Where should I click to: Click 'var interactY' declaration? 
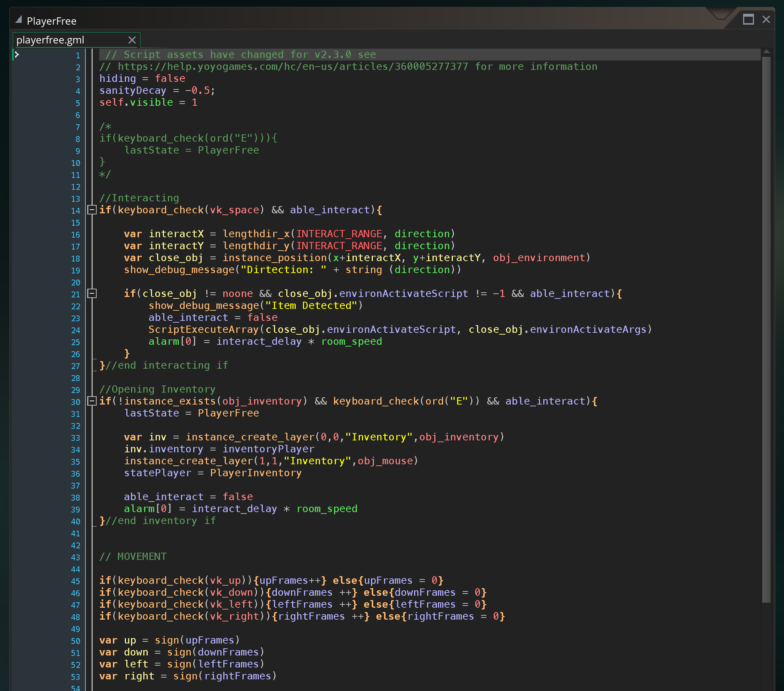click(164, 246)
